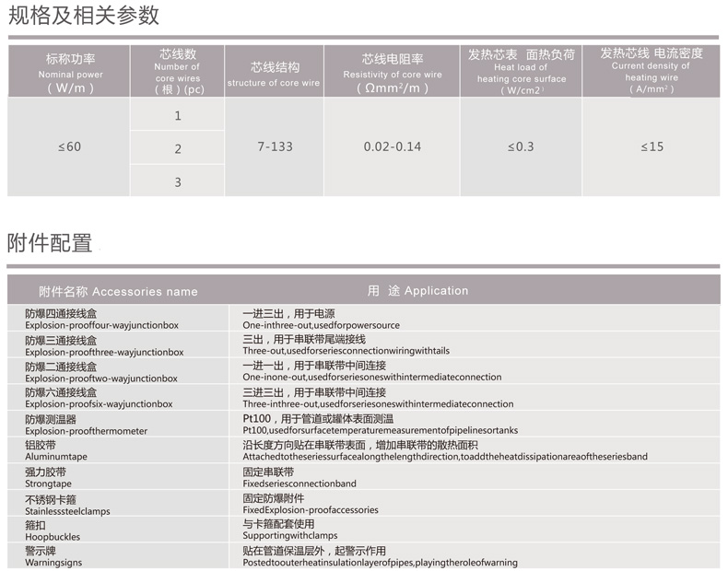Select the Explosion-proof four-way junction box row
The width and height of the screenshot is (728, 571).
tap(101, 320)
